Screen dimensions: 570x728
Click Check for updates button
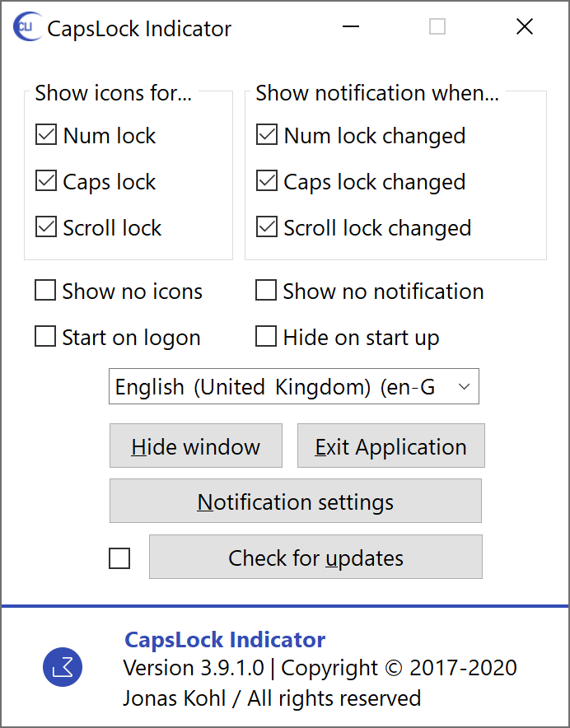pos(315,558)
